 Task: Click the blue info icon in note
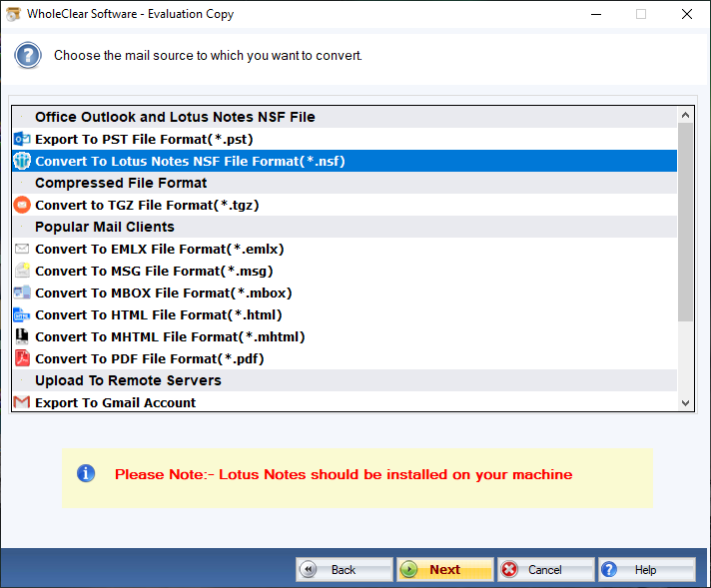(x=86, y=474)
